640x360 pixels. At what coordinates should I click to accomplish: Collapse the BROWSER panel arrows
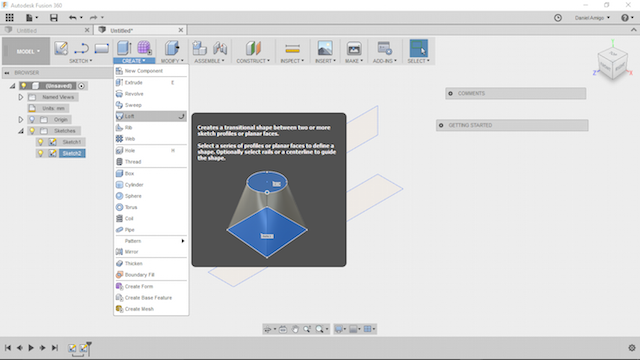pyautogui.click(x=7, y=73)
